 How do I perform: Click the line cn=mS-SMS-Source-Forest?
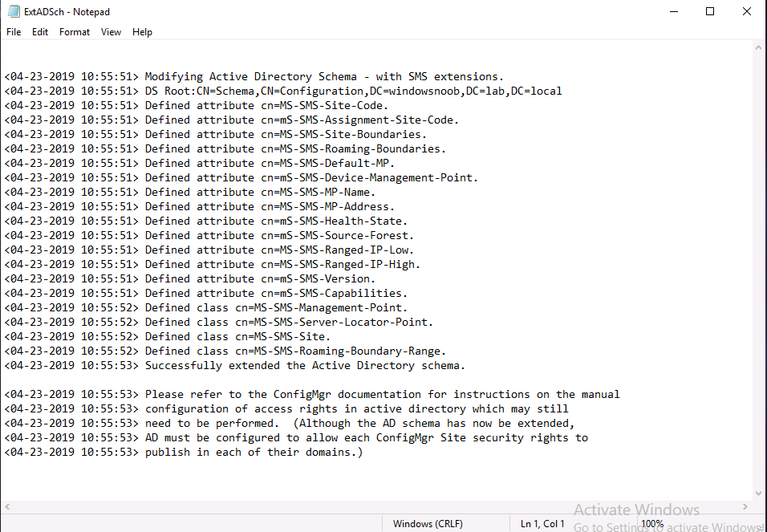(x=209, y=235)
